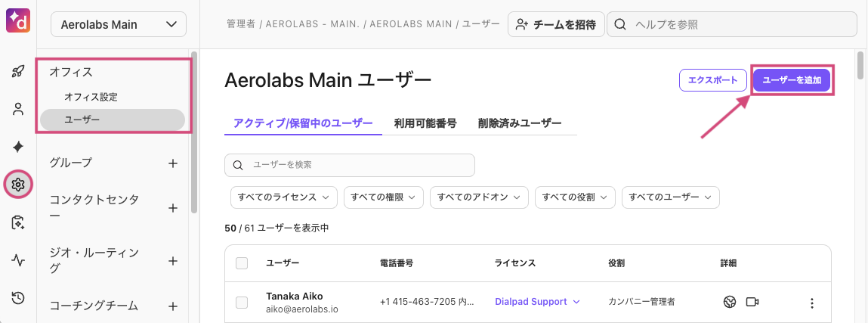Open the rocket launch icon in sidebar
868x323 pixels.
point(18,72)
